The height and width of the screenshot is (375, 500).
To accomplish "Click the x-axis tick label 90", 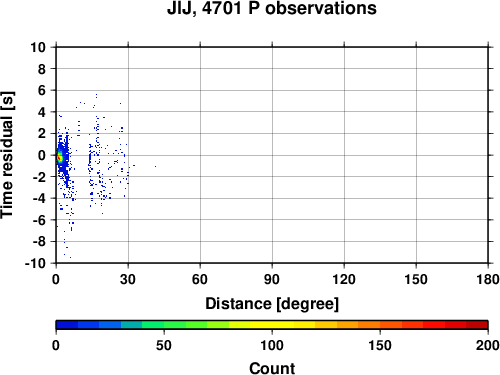I will click(272, 279).
